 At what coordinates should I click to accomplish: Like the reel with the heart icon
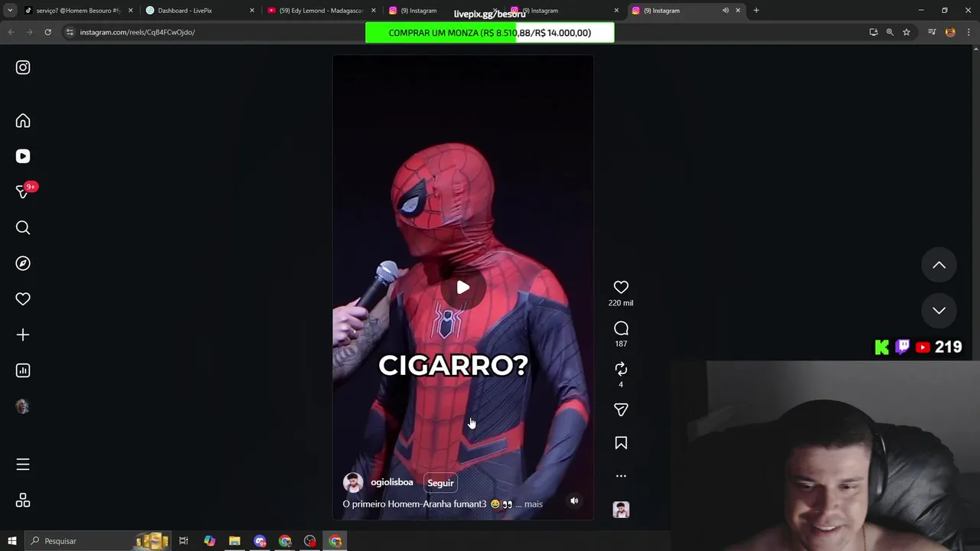[x=621, y=287]
